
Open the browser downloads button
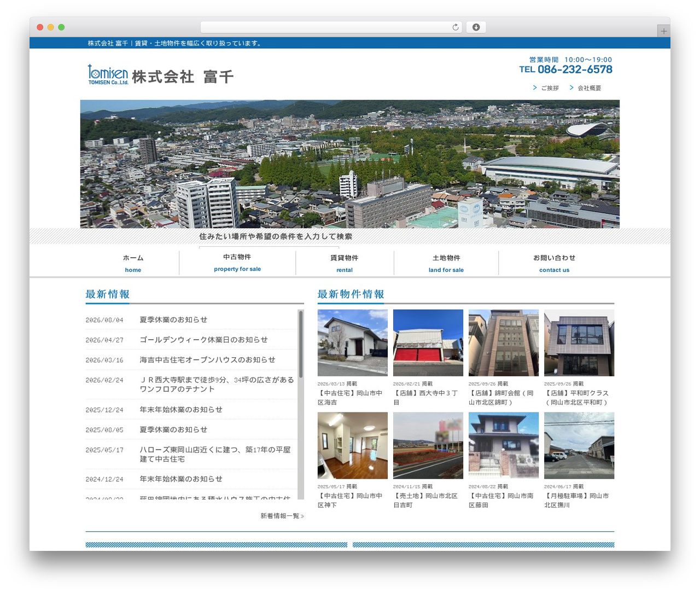coord(476,27)
